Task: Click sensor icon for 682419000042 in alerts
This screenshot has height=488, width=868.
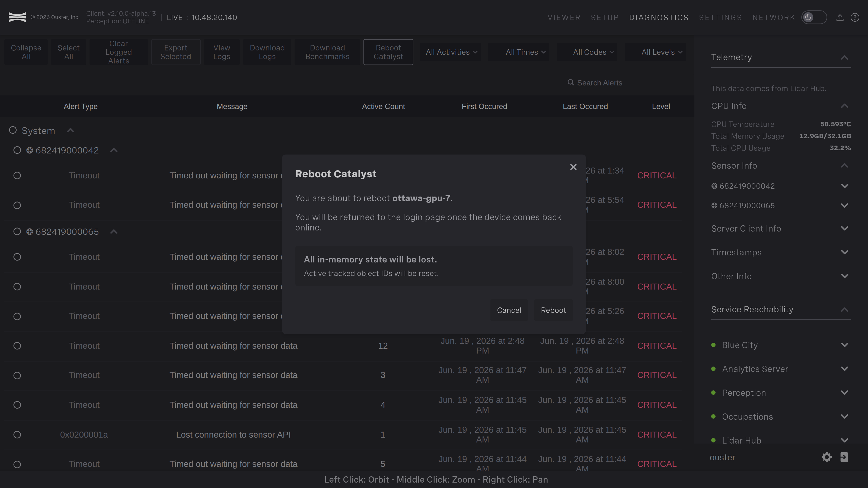Action: click(30, 150)
